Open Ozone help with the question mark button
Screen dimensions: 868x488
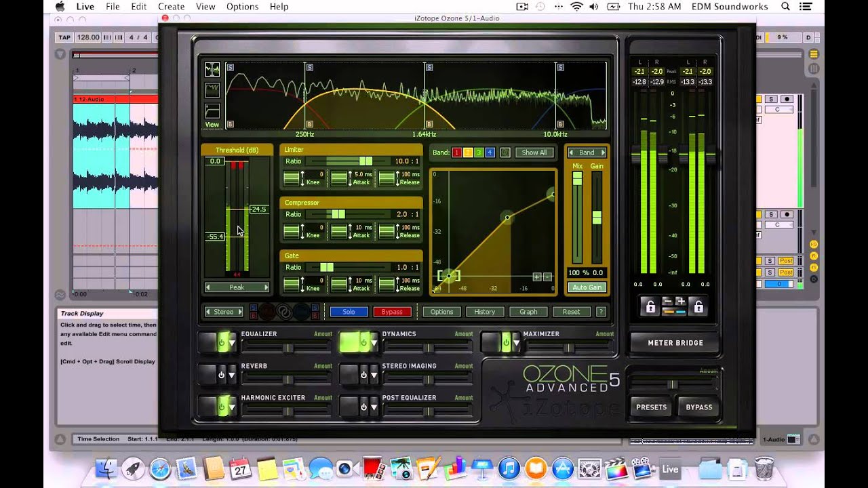point(600,312)
